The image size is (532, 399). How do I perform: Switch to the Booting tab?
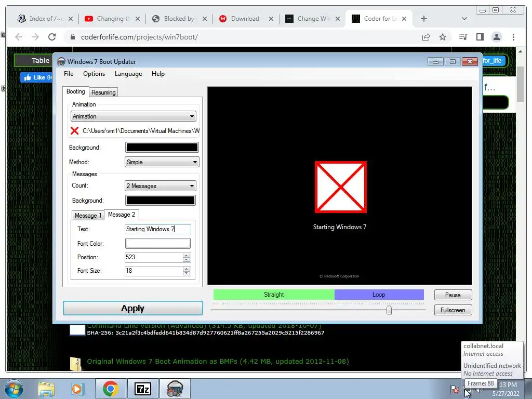[76, 91]
